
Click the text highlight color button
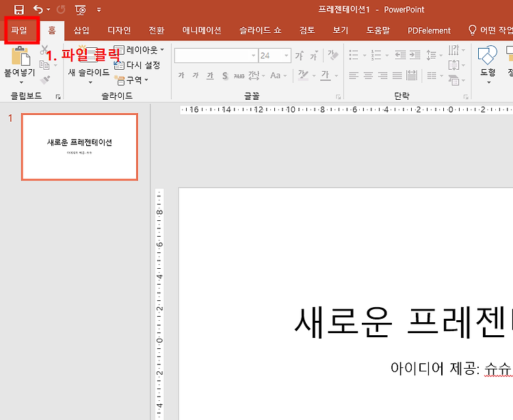click(x=302, y=75)
